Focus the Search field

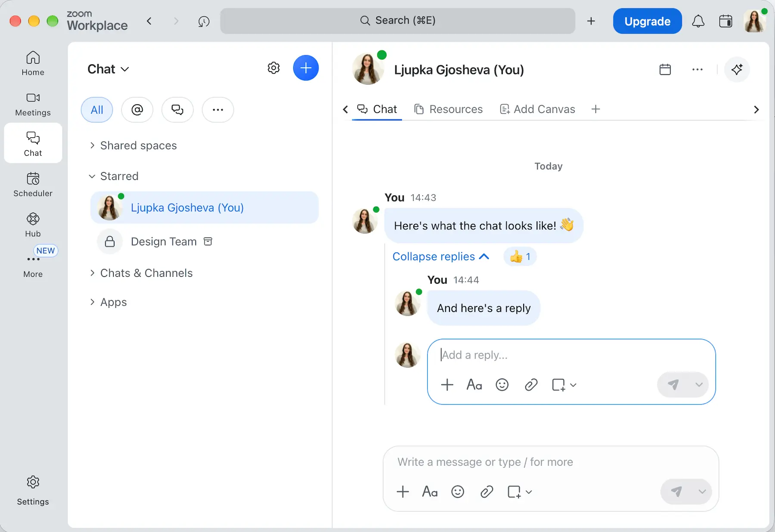(397, 21)
